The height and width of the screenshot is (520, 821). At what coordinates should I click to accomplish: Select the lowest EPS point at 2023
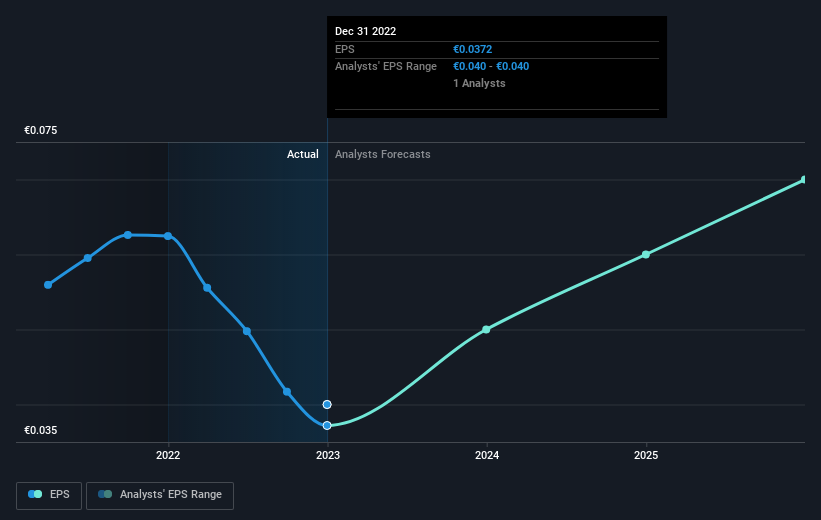(x=327, y=426)
